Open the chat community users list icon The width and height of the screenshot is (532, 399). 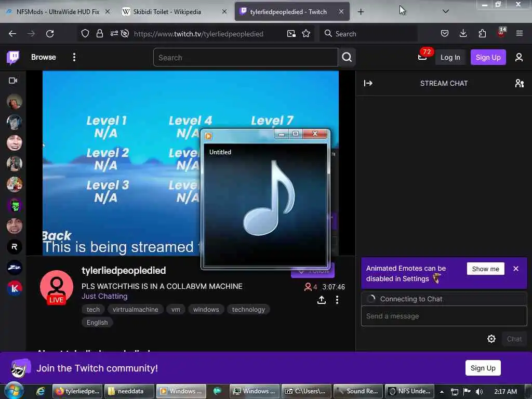(x=519, y=83)
